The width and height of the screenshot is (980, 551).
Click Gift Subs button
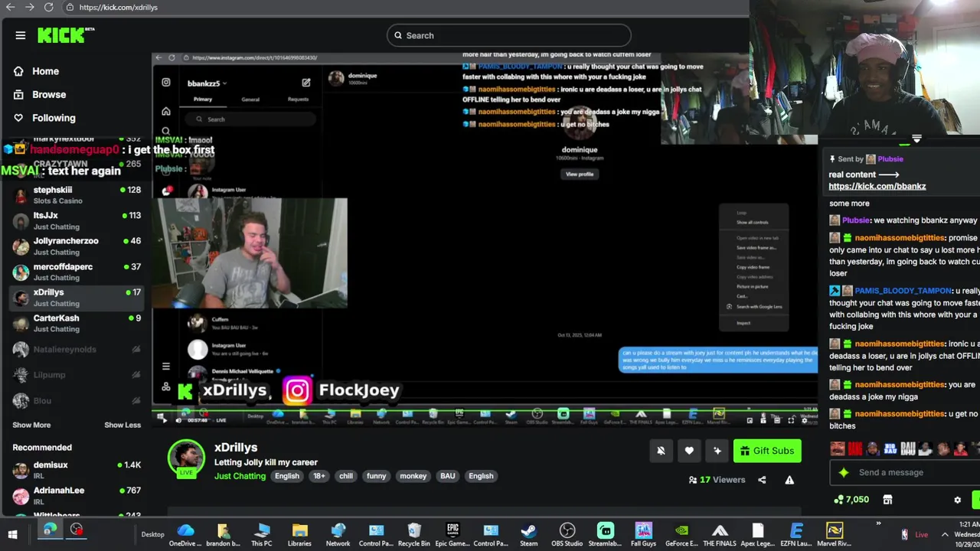pos(767,451)
